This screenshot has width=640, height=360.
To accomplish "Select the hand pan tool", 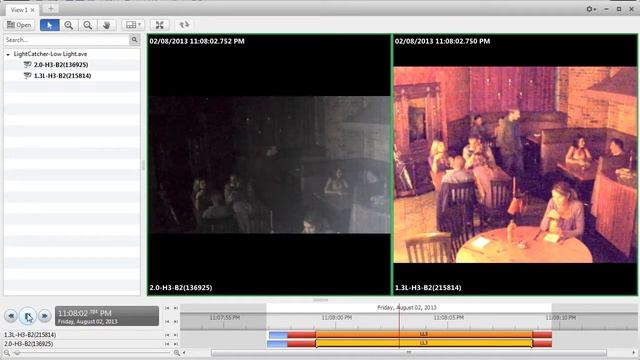I will click(x=106, y=25).
